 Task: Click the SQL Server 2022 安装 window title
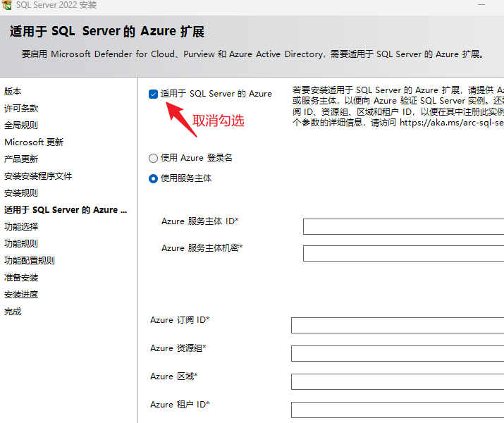[x=56, y=5]
